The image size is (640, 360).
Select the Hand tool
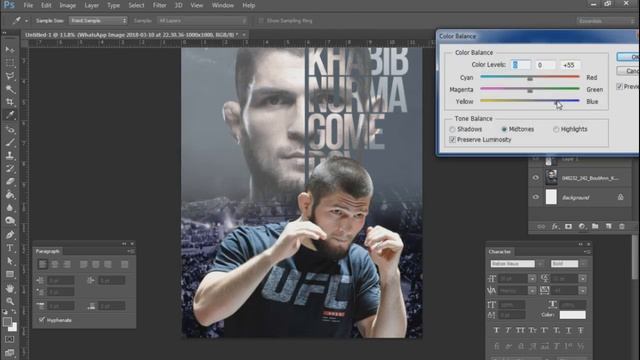click(10, 289)
